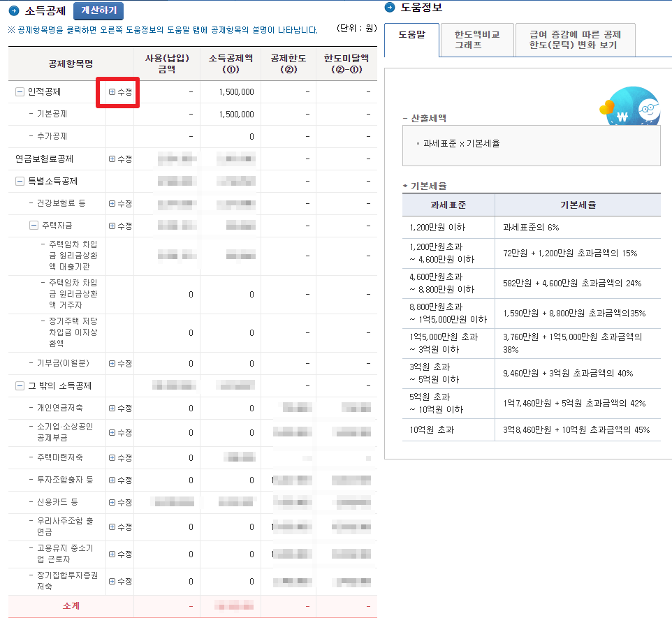Viewport: 672px width, 618px height.
Task: Switch to the 한도액비교 그래프 tab
Action: (x=476, y=40)
